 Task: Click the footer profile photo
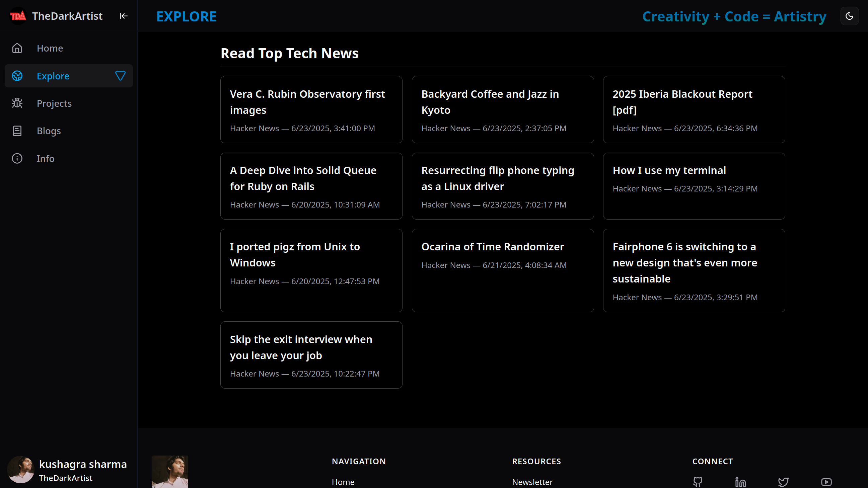tap(170, 472)
